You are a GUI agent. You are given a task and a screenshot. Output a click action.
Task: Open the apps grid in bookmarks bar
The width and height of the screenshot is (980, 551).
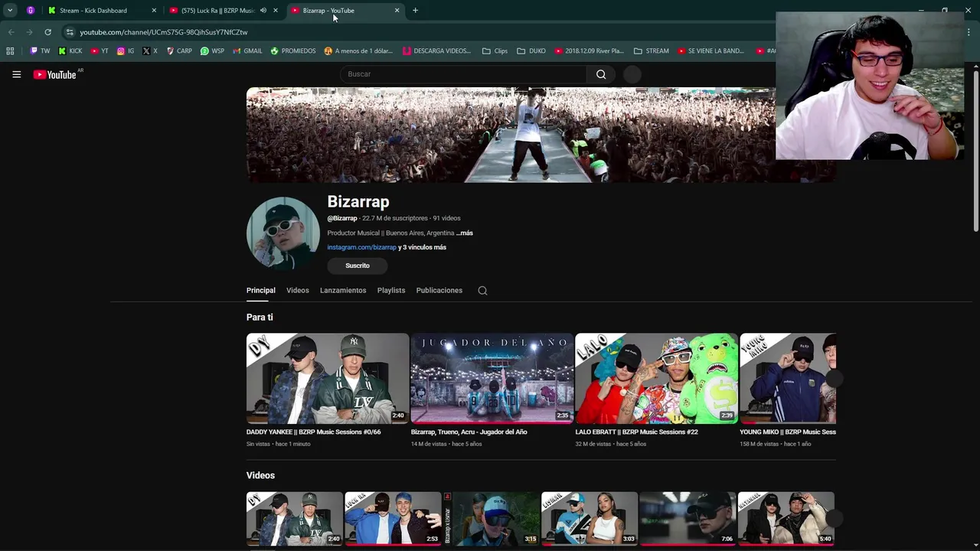point(10,51)
